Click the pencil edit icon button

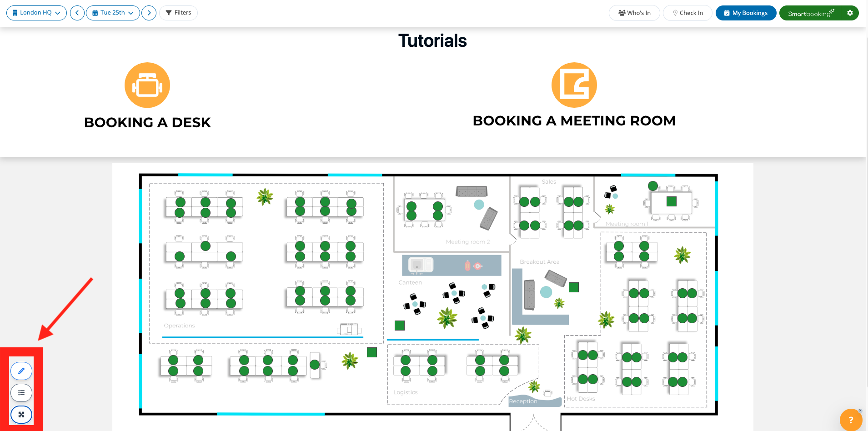[x=21, y=371]
